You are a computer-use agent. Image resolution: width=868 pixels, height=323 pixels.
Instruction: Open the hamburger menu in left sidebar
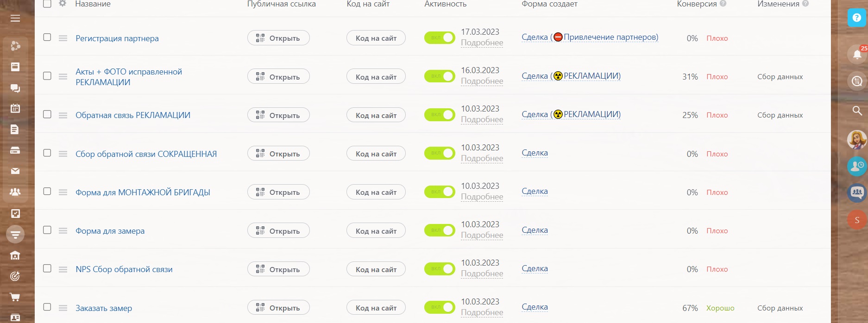click(x=15, y=19)
